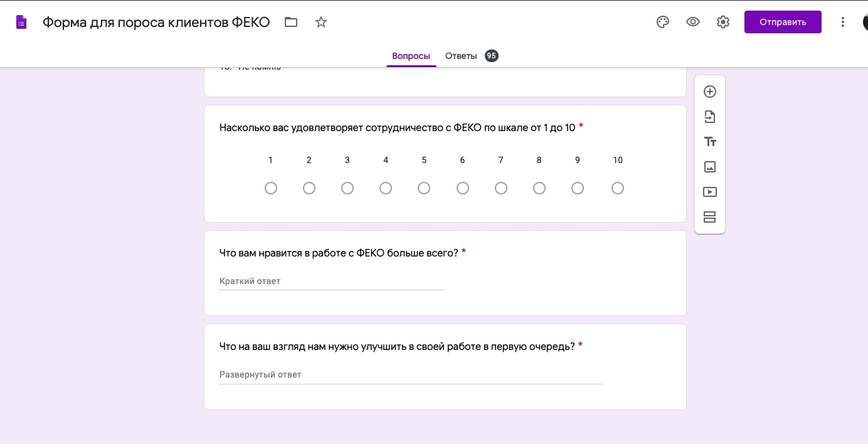868x444 pixels.
Task: Pick rating 5 on the scale
Action: [424, 188]
